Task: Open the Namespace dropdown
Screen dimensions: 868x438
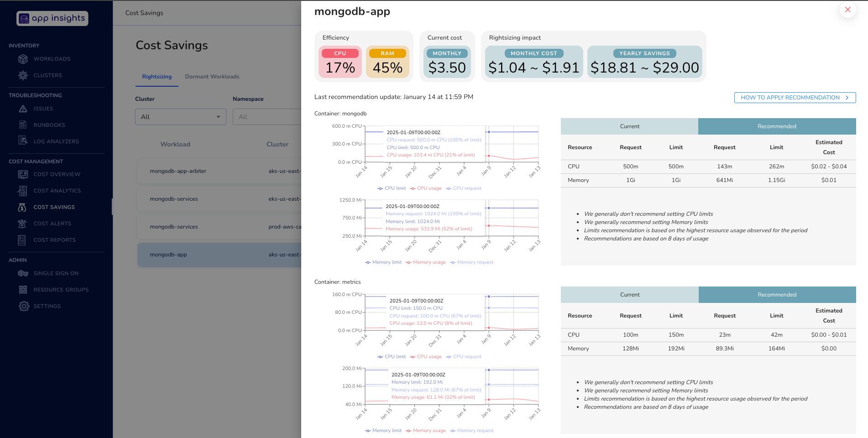Action: tap(267, 117)
